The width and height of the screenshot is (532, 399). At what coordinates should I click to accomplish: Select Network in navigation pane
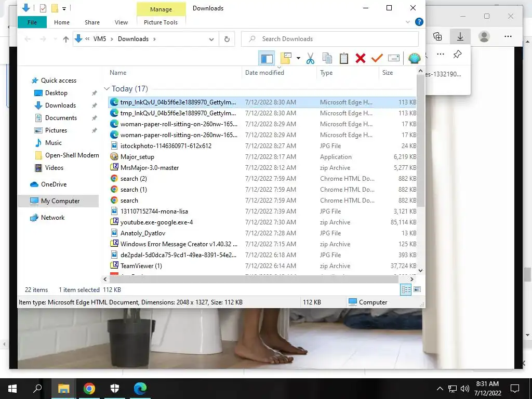(x=52, y=218)
